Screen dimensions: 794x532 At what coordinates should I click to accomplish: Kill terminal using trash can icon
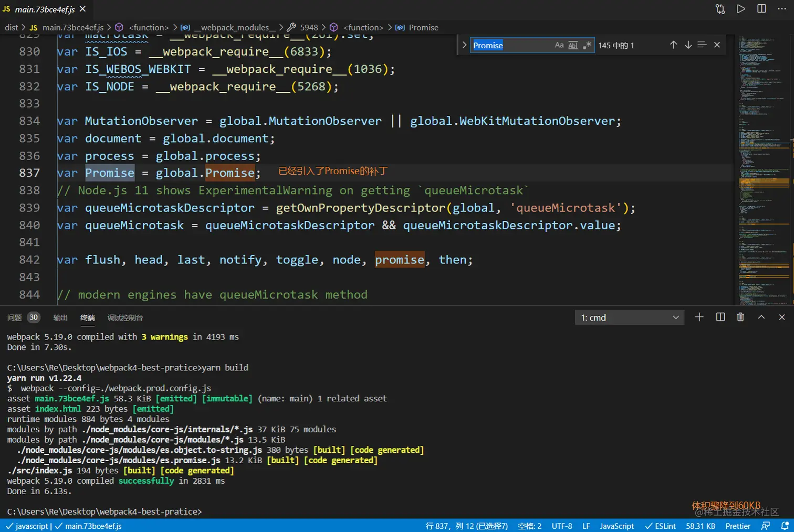coord(740,317)
